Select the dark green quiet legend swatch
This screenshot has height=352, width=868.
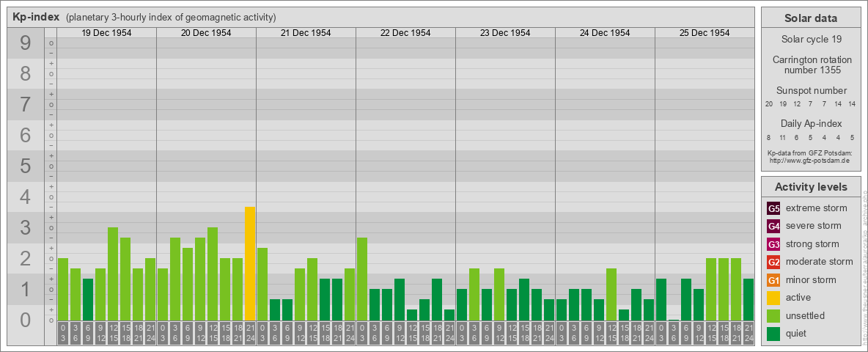coord(773,333)
